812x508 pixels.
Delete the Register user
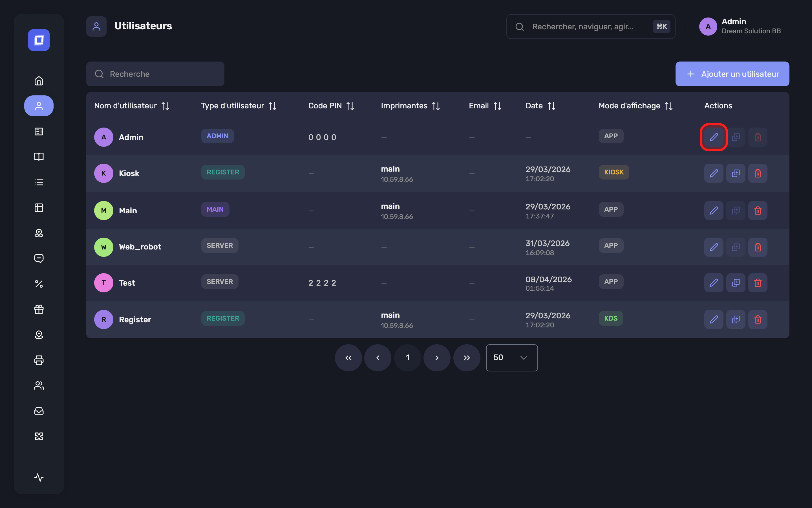point(757,319)
